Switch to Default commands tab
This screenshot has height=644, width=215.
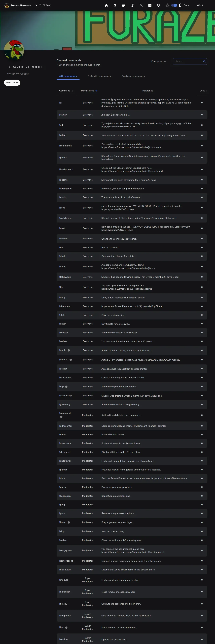[99, 76]
